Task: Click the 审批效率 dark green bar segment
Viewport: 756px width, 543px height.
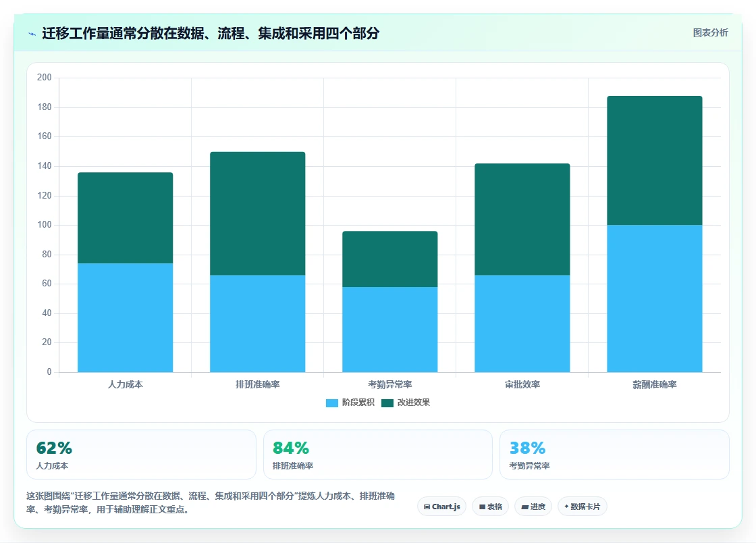Action: tap(522, 219)
